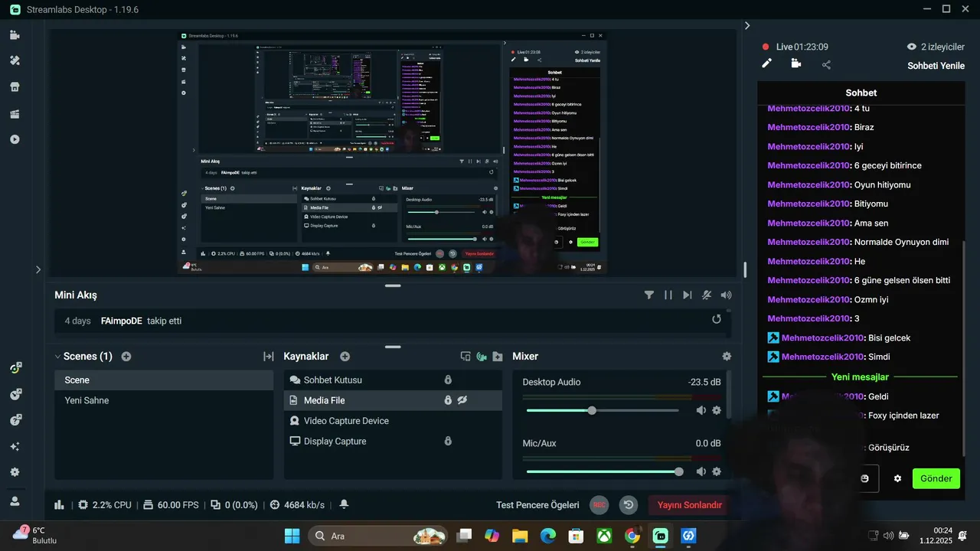The image size is (980, 551).
Task: Toggle lock on Sohbet Kutusu source
Action: [x=448, y=380]
